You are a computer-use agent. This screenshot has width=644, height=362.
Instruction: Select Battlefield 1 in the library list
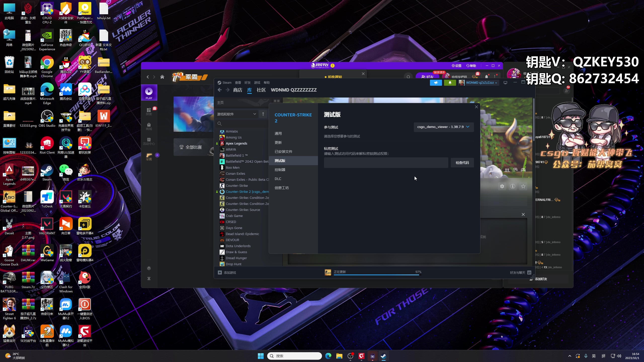pos(236,156)
